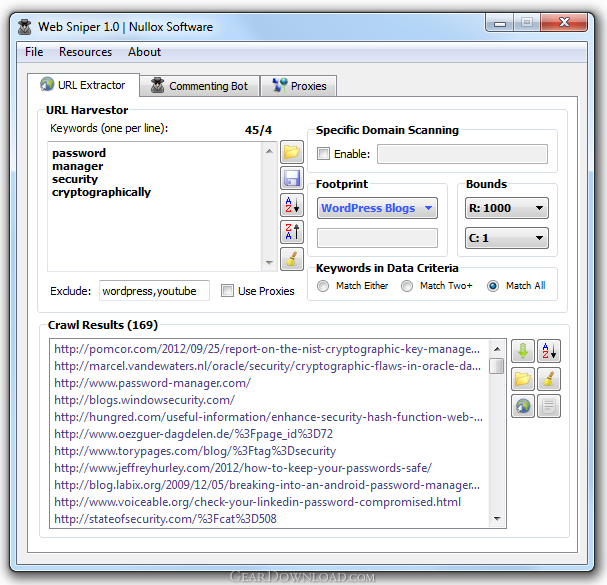The width and height of the screenshot is (607, 585).
Task: Click keywords scrollbar up arrow
Action: [269, 151]
